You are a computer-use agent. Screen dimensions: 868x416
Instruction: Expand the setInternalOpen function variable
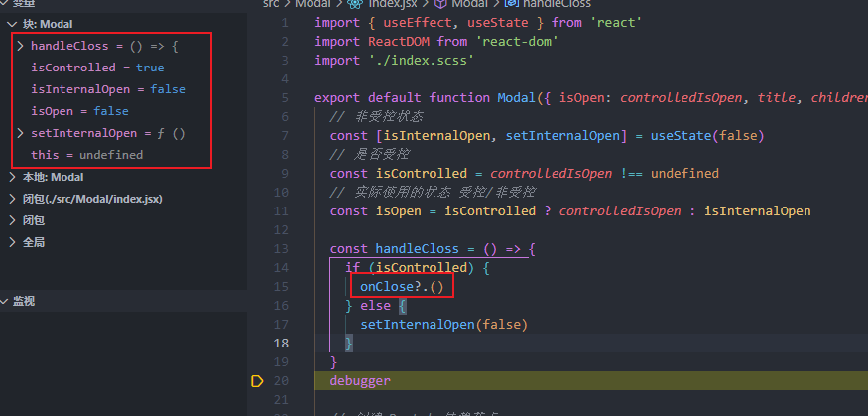(21, 133)
